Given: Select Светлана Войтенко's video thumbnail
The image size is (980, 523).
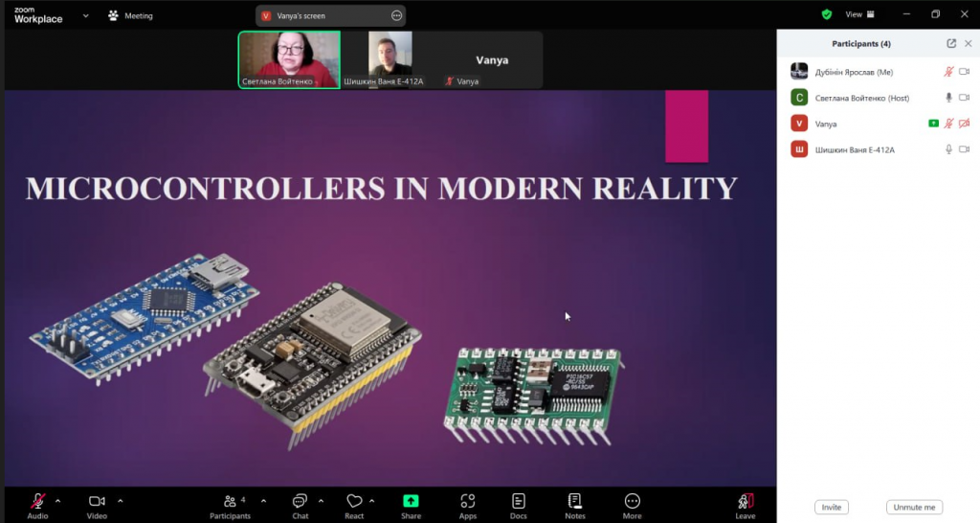Looking at the screenshot, I should tap(289, 59).
